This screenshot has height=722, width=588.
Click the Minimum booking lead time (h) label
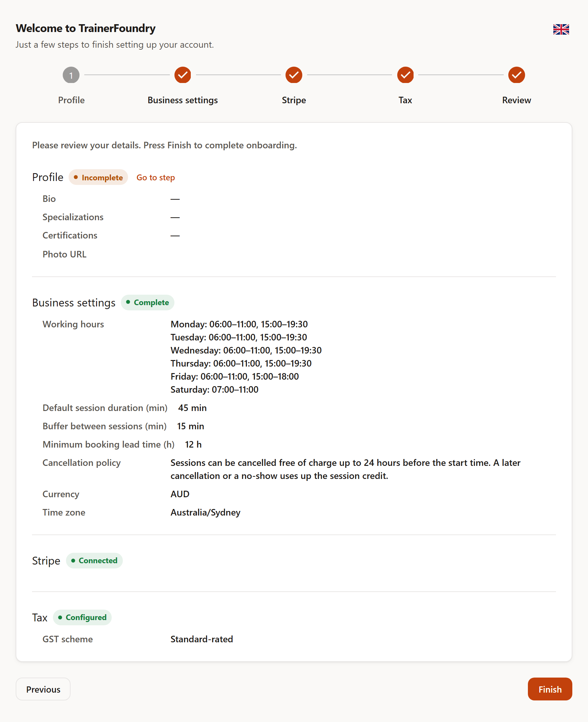coord(108,444)
